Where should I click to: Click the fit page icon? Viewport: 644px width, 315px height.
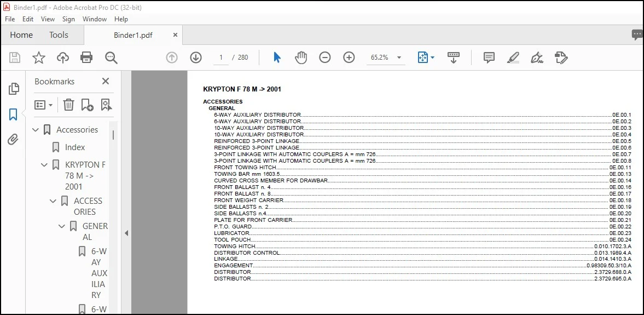tap(423, 58)
